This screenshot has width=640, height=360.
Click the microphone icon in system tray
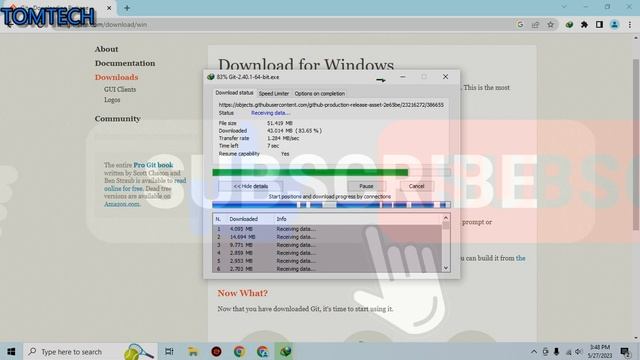[556, 351]
